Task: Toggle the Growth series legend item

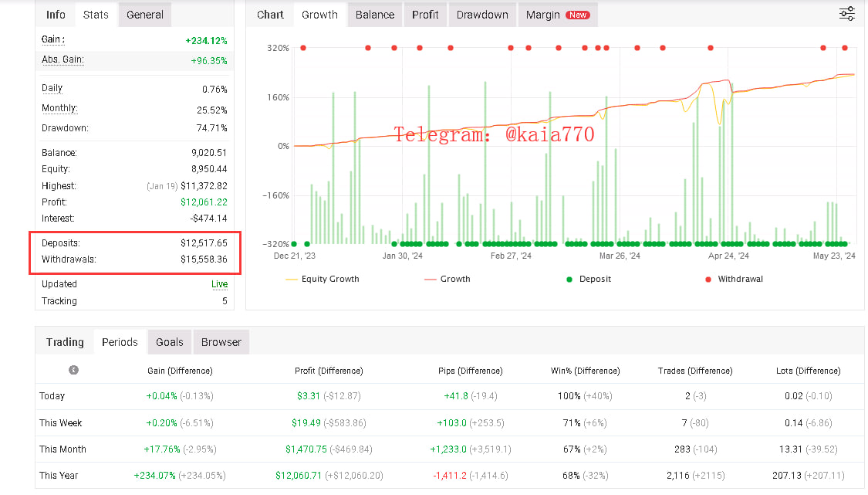Action: click(x=448, y=279)
